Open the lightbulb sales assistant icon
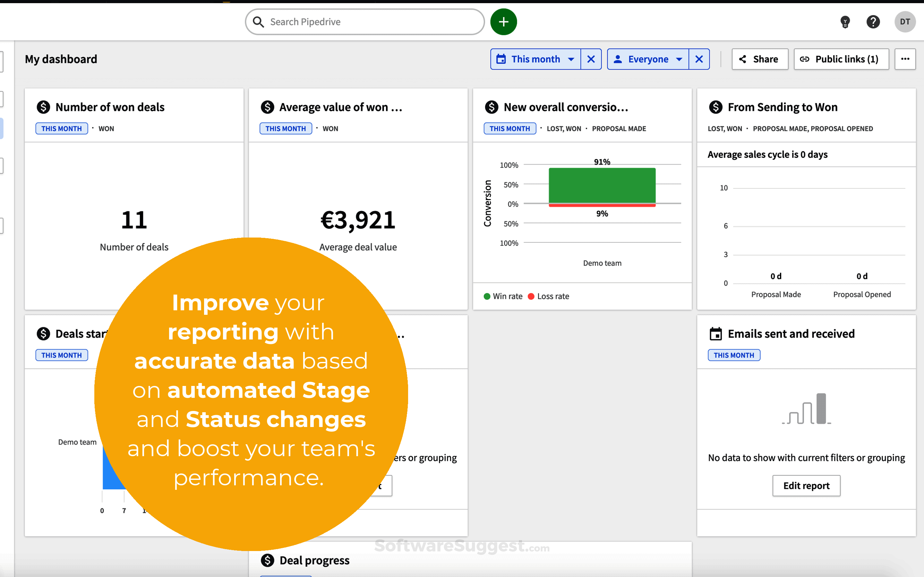924x577 pixels. [x=845, y=22]
